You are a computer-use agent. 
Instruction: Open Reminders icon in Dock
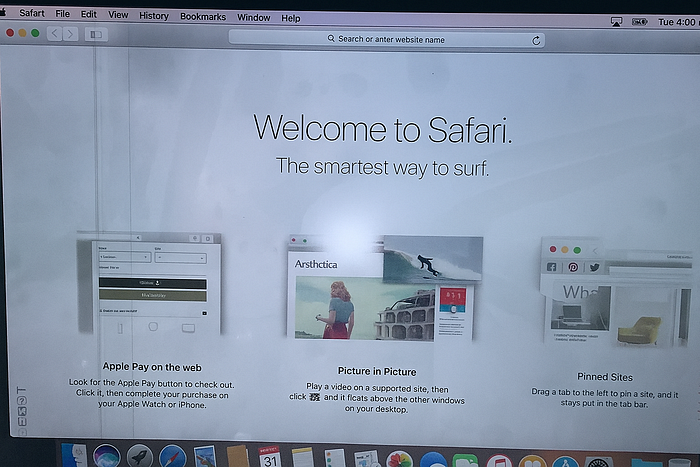point(335,459)
